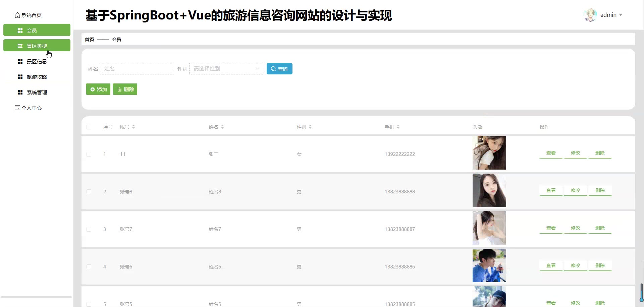Select 旅游攻略 menu item
This screenshot has height=307, width=644.
coord(37,77)
